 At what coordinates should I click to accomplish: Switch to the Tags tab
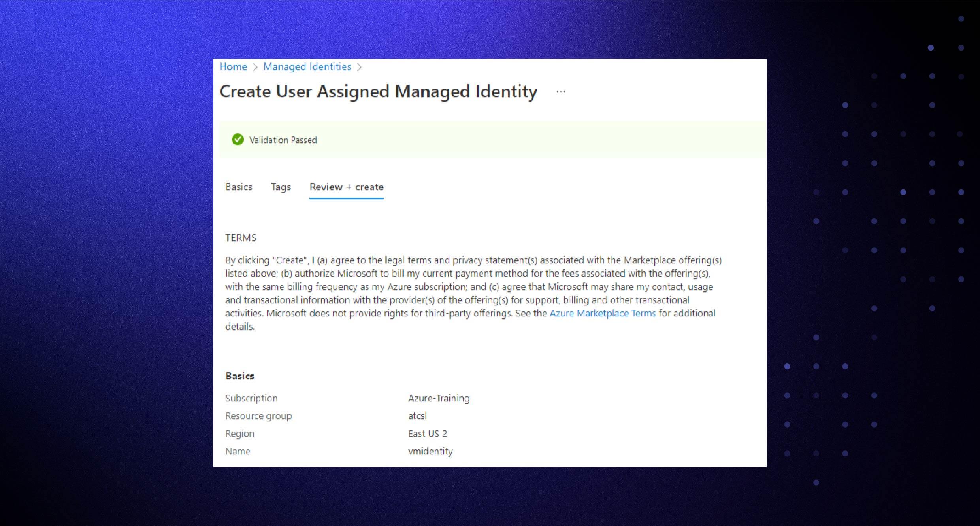[281, 187]
